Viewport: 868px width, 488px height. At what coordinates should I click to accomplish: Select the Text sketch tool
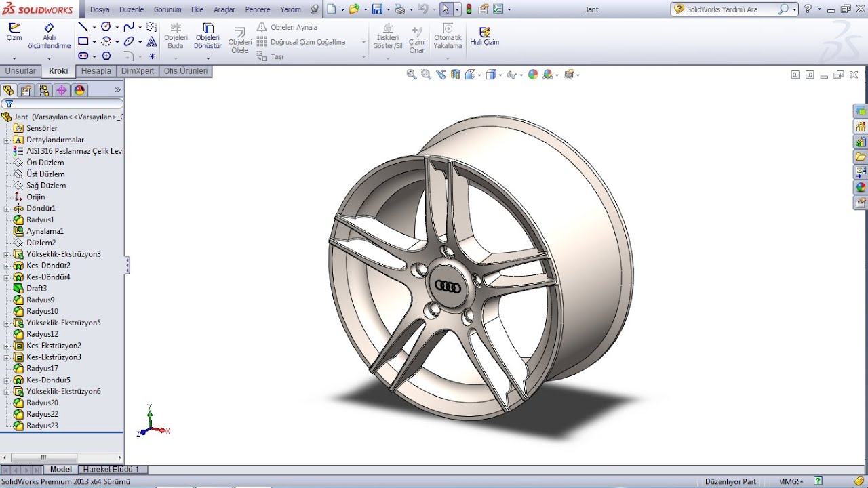click(152, 41)
